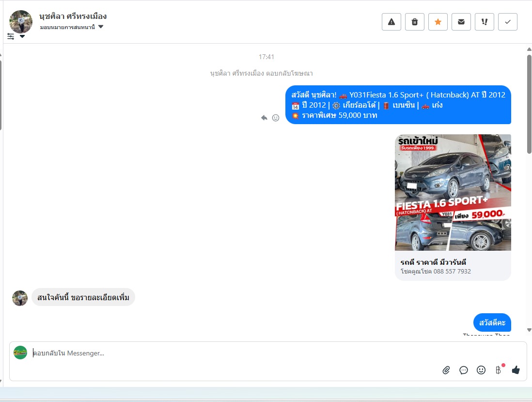Open the baht payment request icon
This screenshot has width=532, height=402.
(499, 370)
